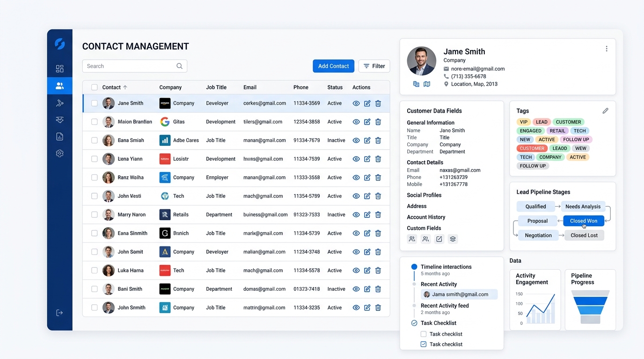Click the app logo at sidebar top
Screen dimensions: 644x359
click(59, 44)
